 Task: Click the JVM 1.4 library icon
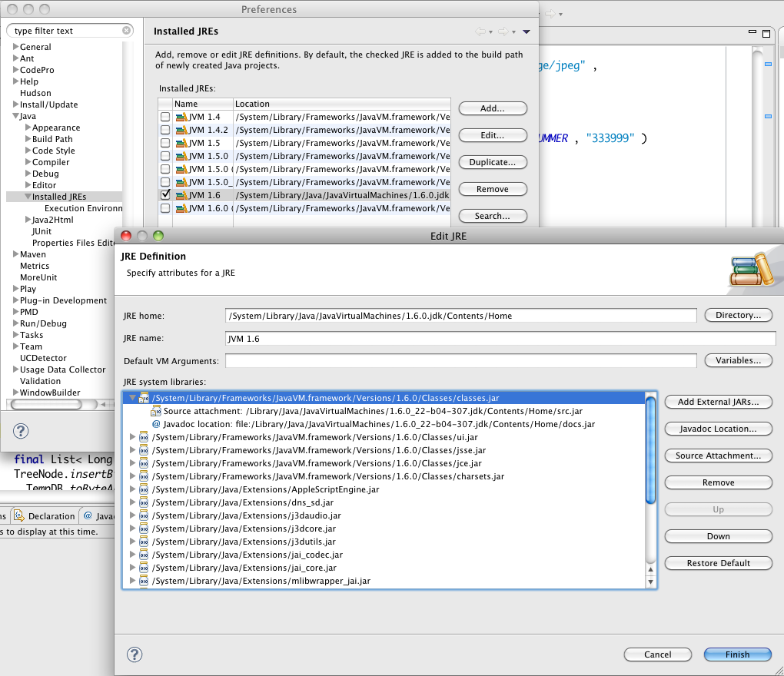coord(181,117)
